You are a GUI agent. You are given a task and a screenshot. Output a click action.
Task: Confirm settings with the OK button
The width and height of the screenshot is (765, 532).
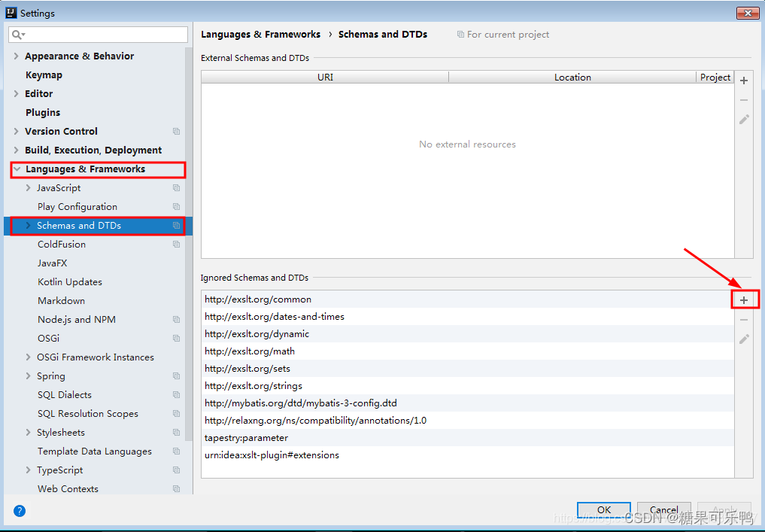pos(603,509)
